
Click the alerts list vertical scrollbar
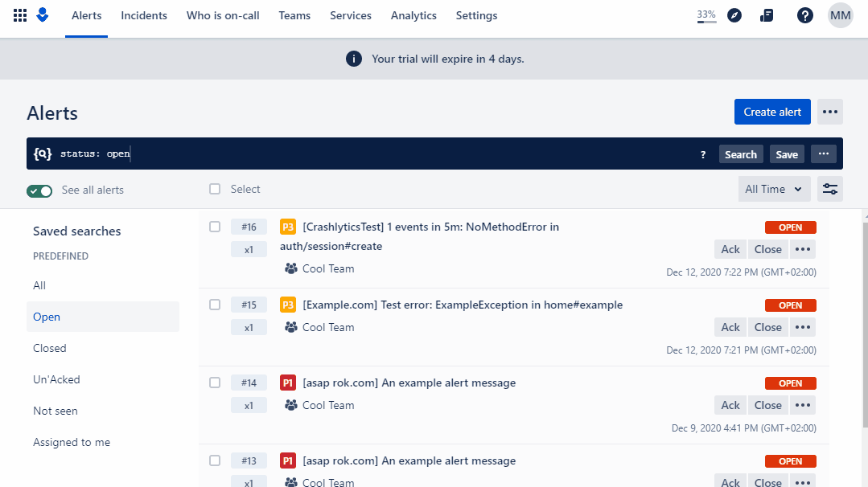tap(866, 325)
